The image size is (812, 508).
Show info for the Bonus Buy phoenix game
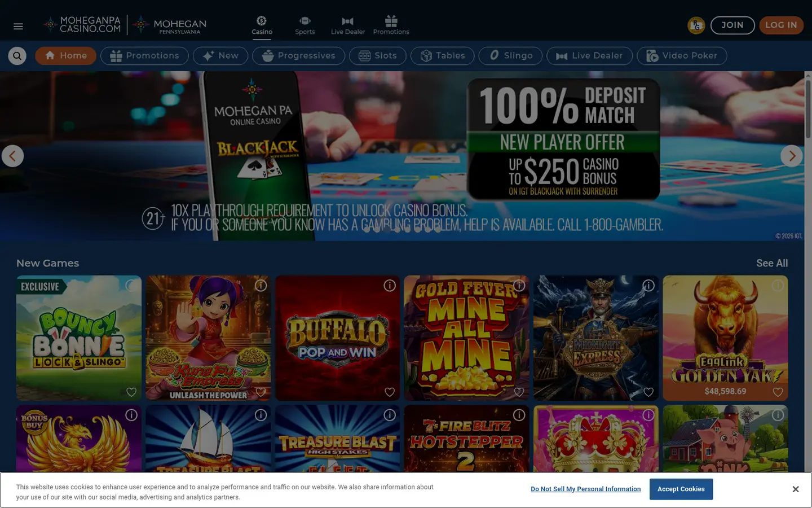pyautogui.click(x=131, y=415)
